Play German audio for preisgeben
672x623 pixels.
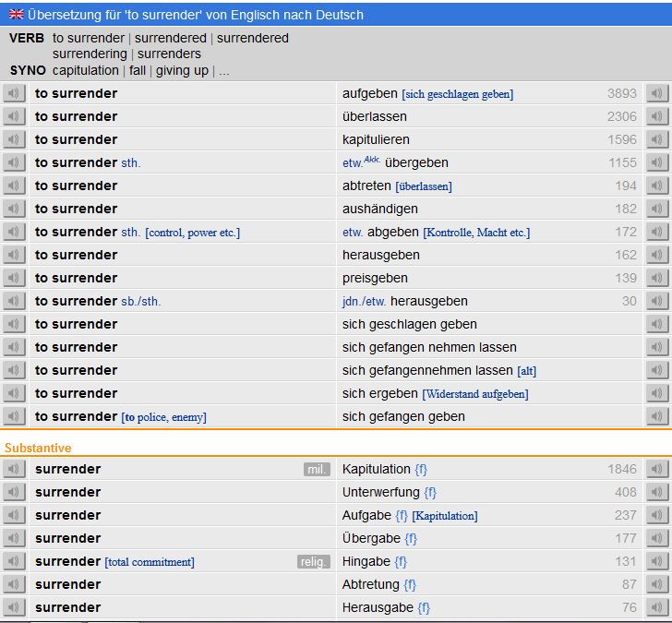tap(656, 278)
